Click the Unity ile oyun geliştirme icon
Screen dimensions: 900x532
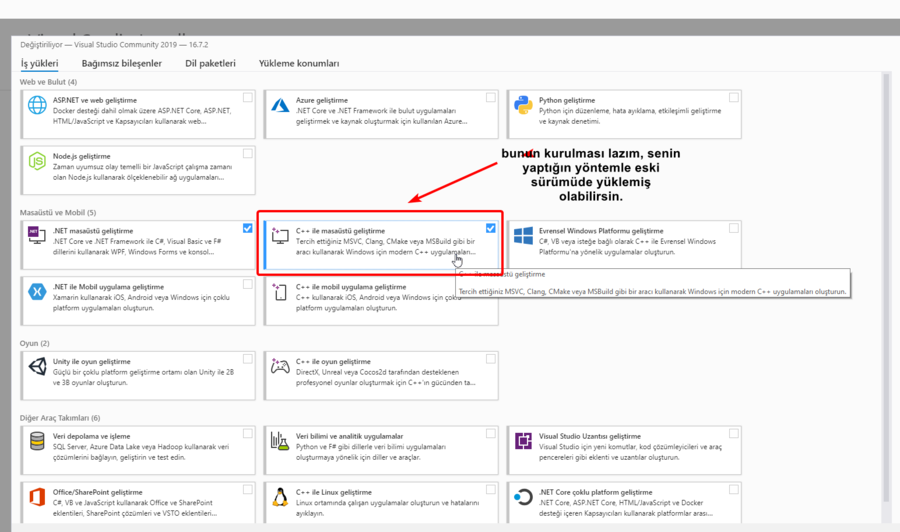pos(37,366)
